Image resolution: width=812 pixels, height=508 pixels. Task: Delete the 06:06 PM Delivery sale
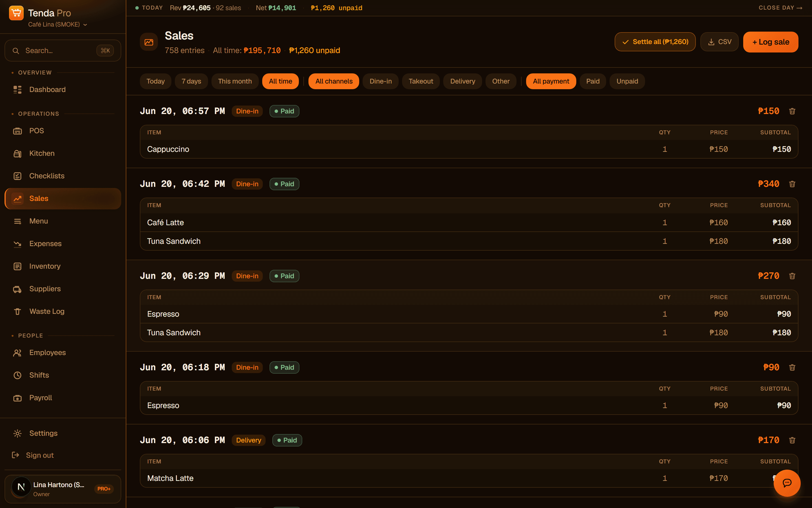[x=792, y=441]
